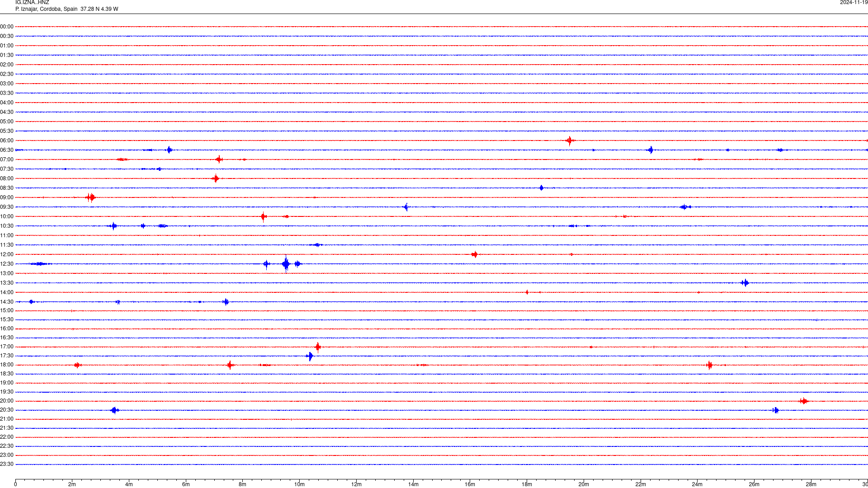Select the 20:00 trace time label
The width and height of the screenshot is (868, 488).
coord(7,401)
